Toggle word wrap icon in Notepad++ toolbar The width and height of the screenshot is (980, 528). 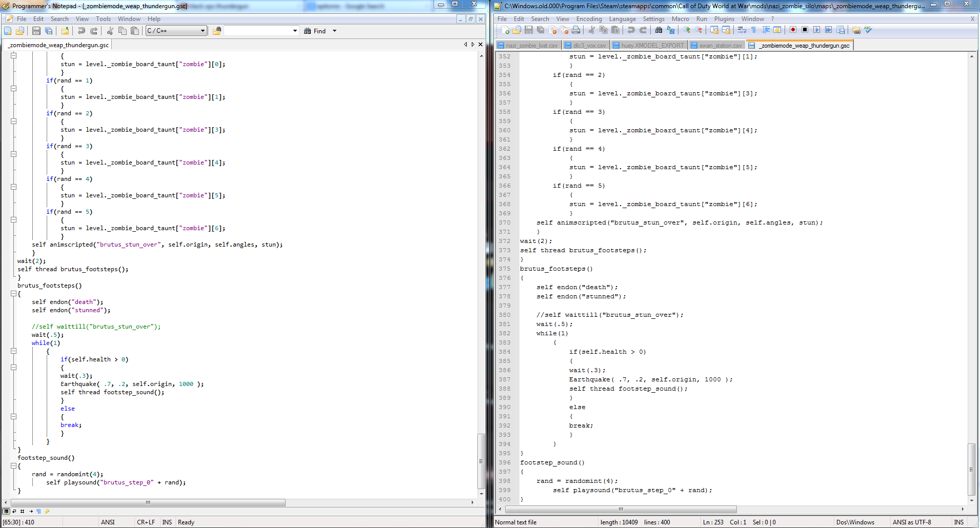(x=742, y=30)
